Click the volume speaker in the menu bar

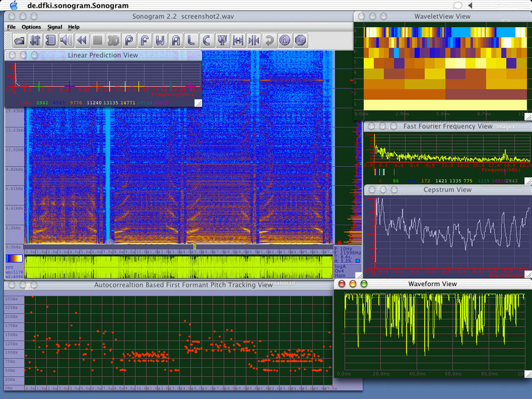471,5
